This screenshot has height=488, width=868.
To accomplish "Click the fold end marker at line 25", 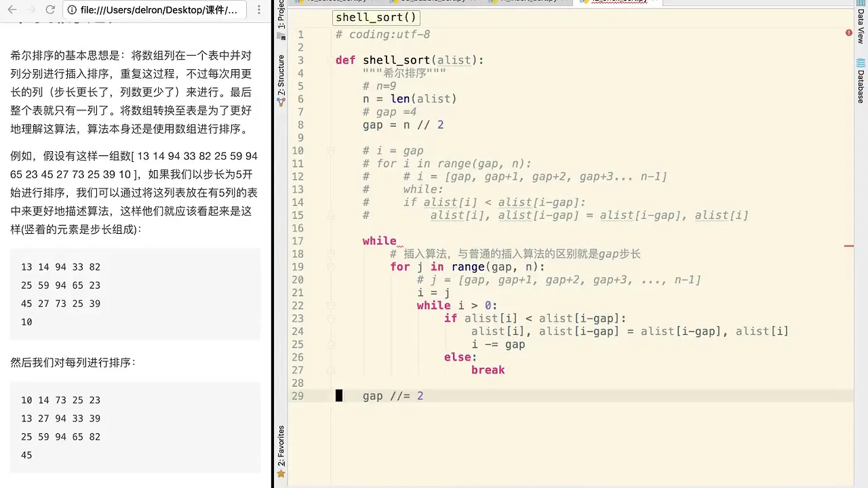I will (x=332, y=344).
